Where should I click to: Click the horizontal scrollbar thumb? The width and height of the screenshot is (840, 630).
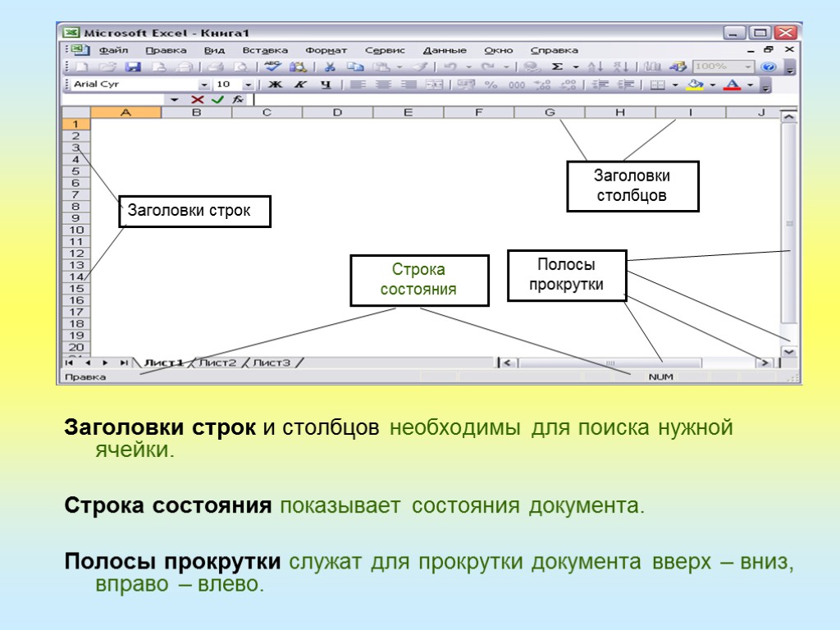pyautogui.click(x=610, y=363)
